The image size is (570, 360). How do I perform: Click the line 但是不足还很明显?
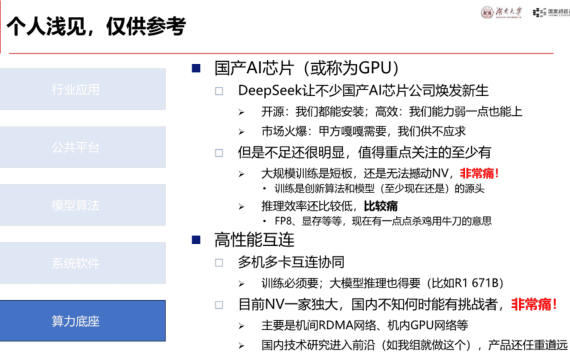[365, 152]
